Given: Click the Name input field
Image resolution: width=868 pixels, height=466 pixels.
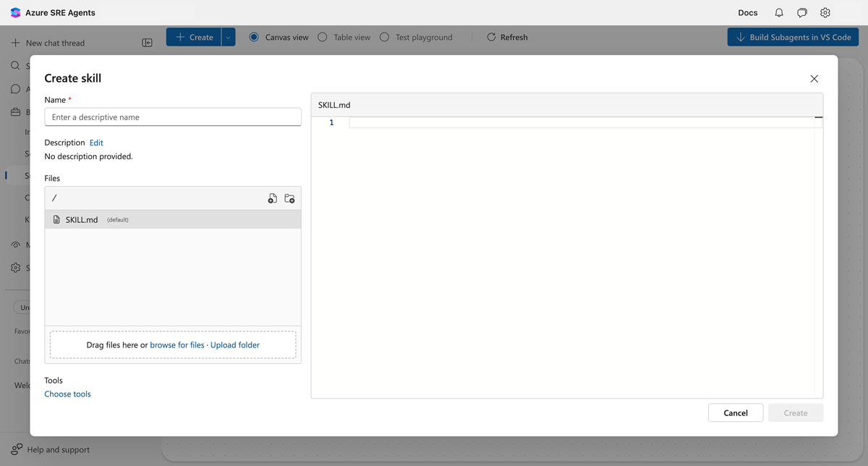Looking at the screenshot, I should click(173, 116).
